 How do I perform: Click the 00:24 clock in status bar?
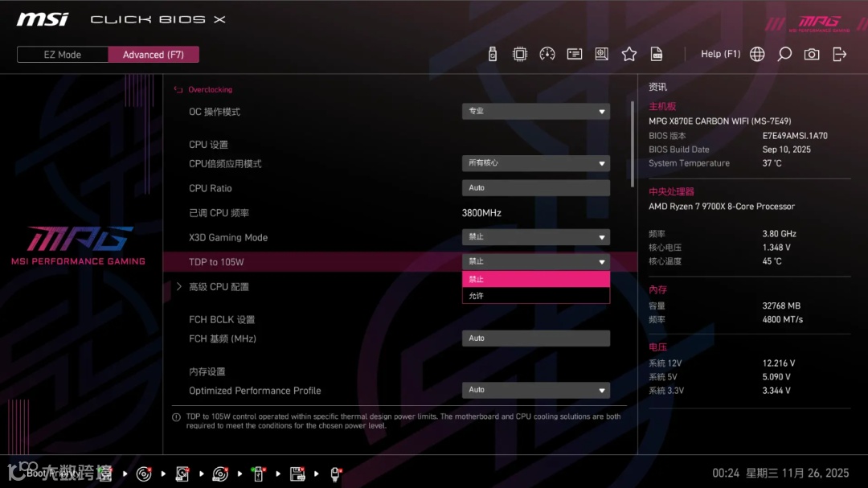click(x=726, y=473)
